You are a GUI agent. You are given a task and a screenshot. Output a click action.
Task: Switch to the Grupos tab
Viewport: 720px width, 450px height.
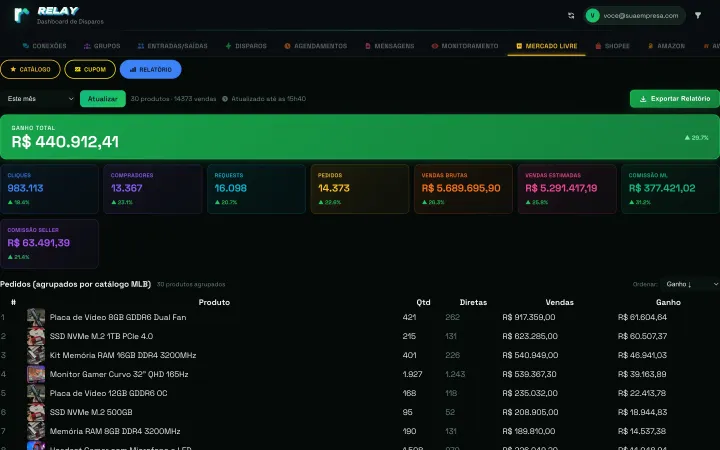(102, 46)
